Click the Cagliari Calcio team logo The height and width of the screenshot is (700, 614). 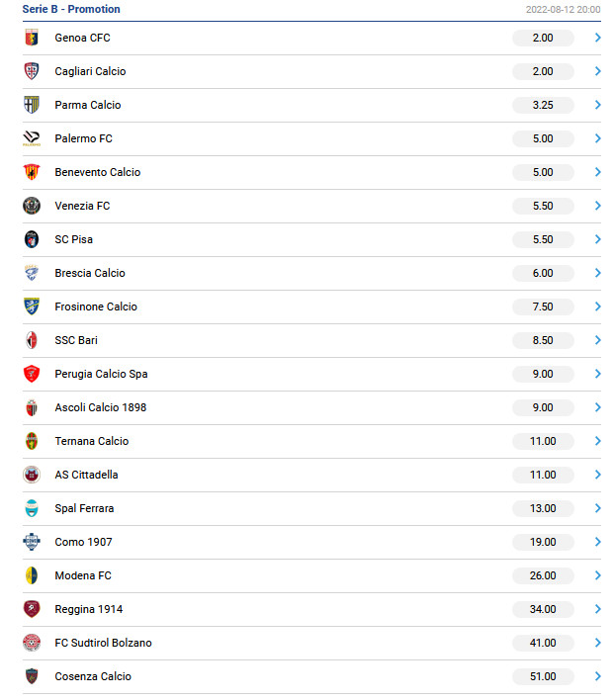[32, 71]
